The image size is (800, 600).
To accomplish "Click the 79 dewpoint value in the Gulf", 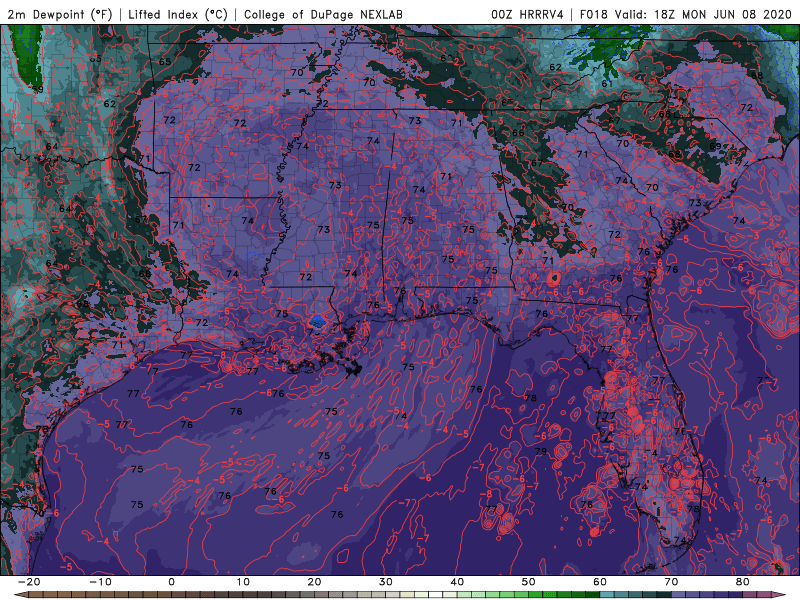I will pyautogui.click(x=541, y=452).
